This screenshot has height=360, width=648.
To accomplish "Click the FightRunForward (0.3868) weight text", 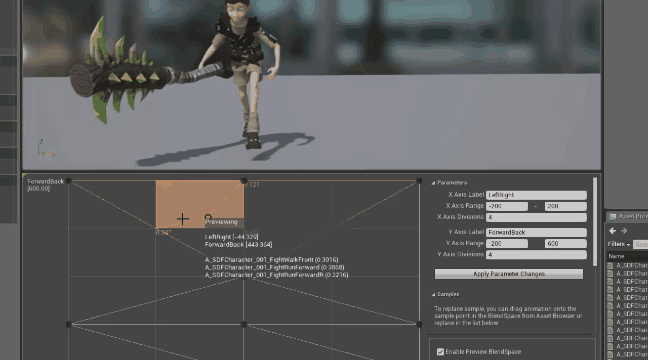I will (x=274, y=267).
